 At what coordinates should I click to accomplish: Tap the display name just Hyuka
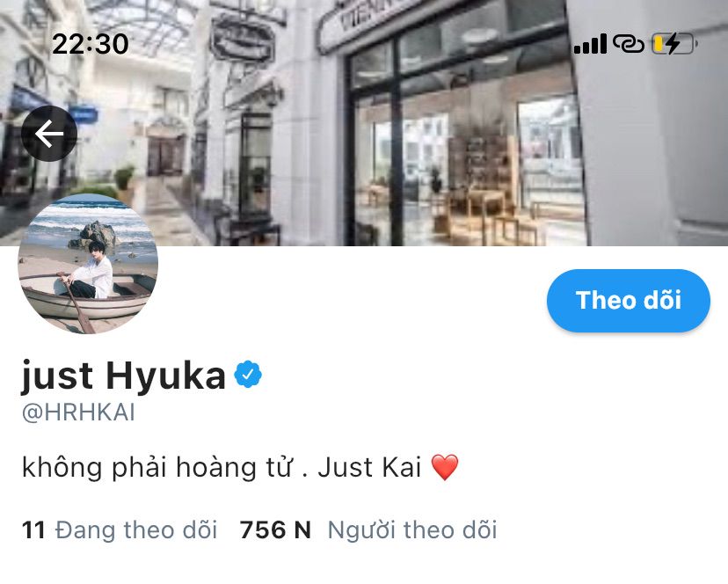tap(123, 376)
